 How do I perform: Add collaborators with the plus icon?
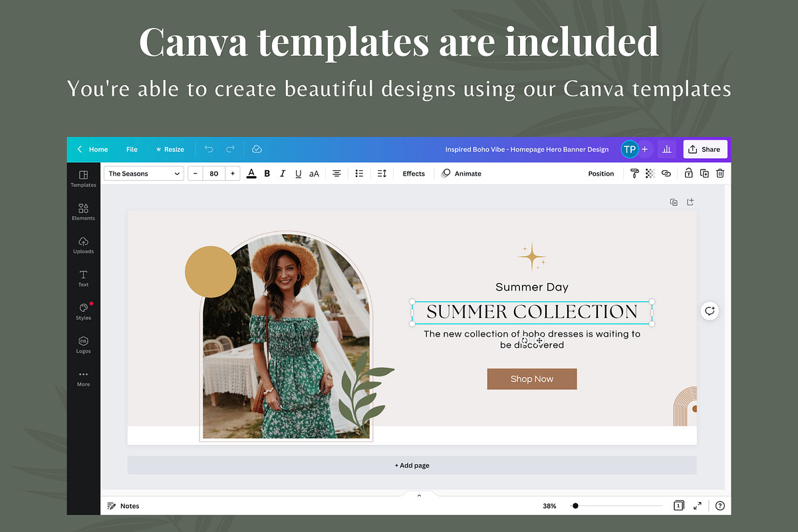coord(644,150)
